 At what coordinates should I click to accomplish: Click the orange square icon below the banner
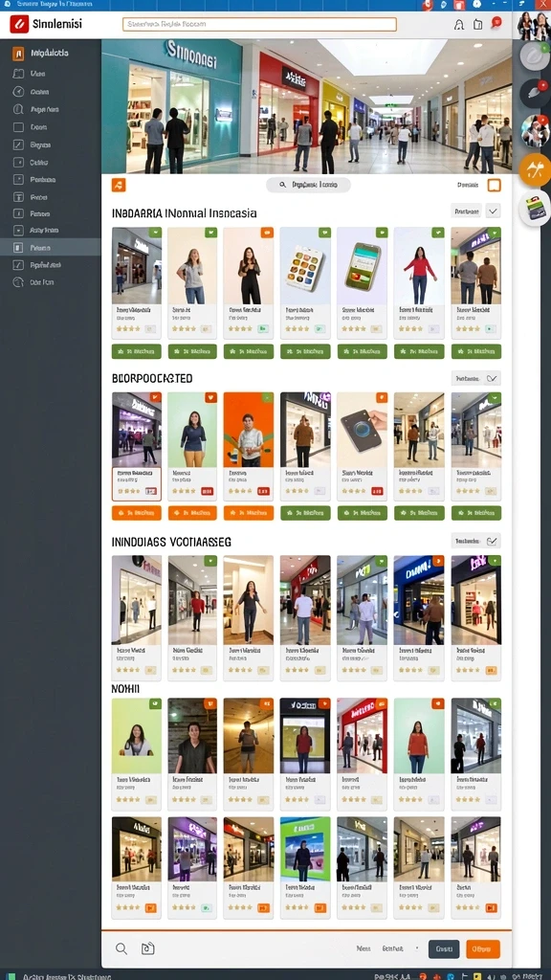(x=119, y=185)
